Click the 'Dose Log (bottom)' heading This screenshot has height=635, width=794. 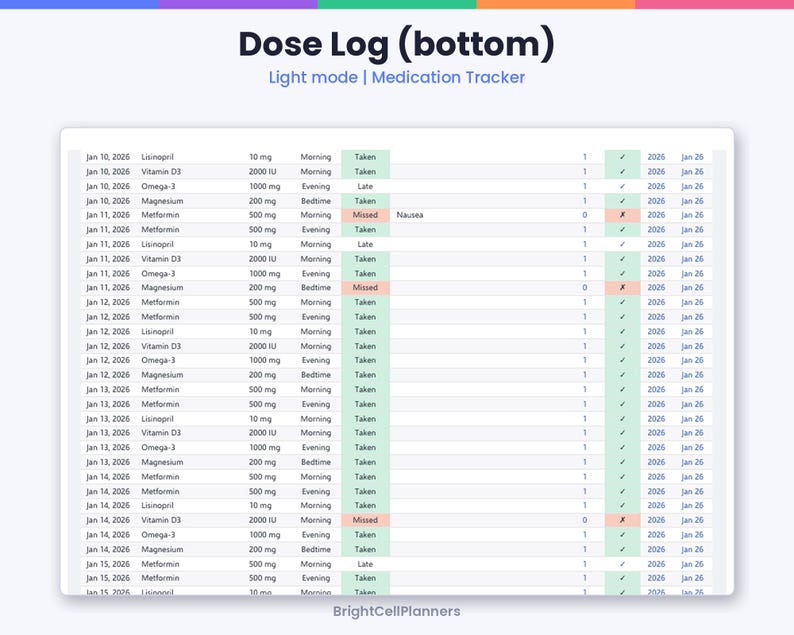[x=396, y=44]
